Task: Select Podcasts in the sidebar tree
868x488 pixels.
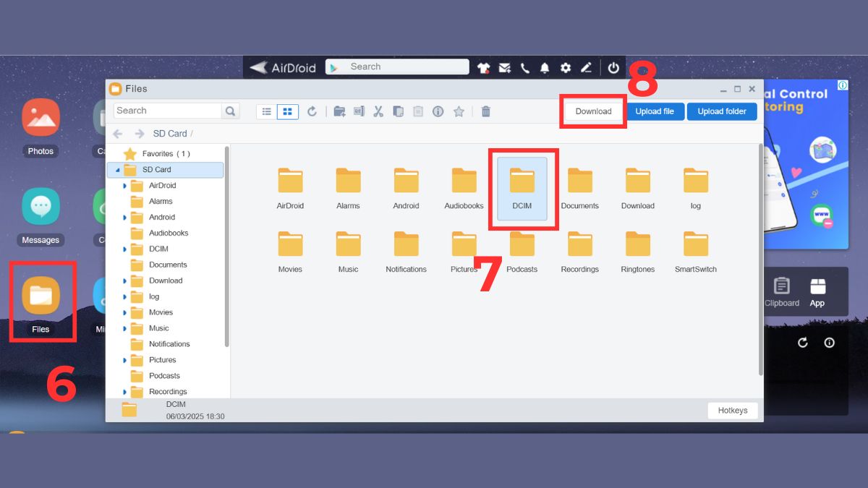Action: 164,376
